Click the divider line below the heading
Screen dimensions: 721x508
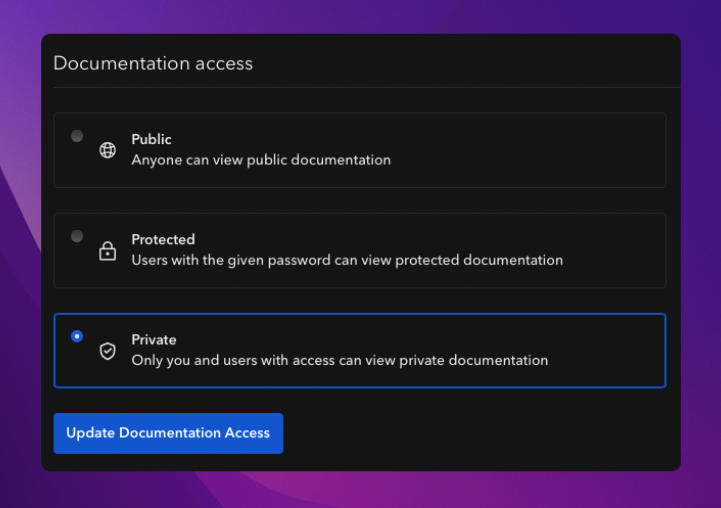[x=367, y=87]
